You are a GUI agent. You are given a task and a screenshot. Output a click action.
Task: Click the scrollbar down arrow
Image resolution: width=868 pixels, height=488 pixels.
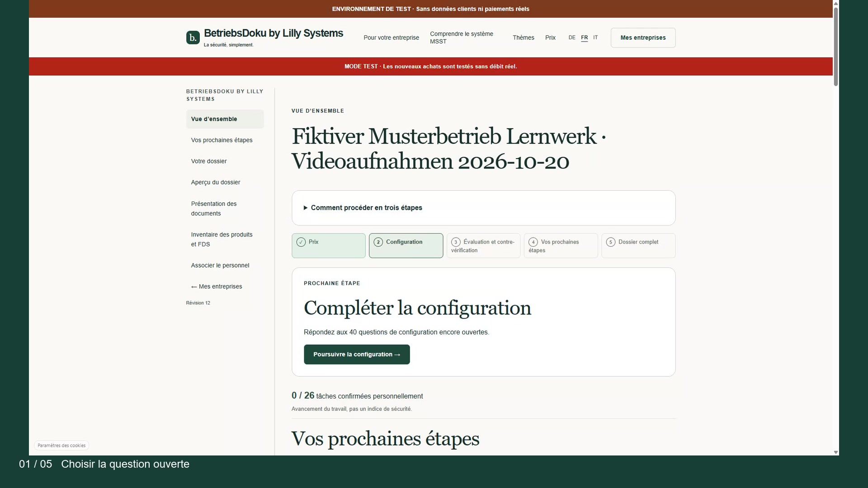point(836,452)
